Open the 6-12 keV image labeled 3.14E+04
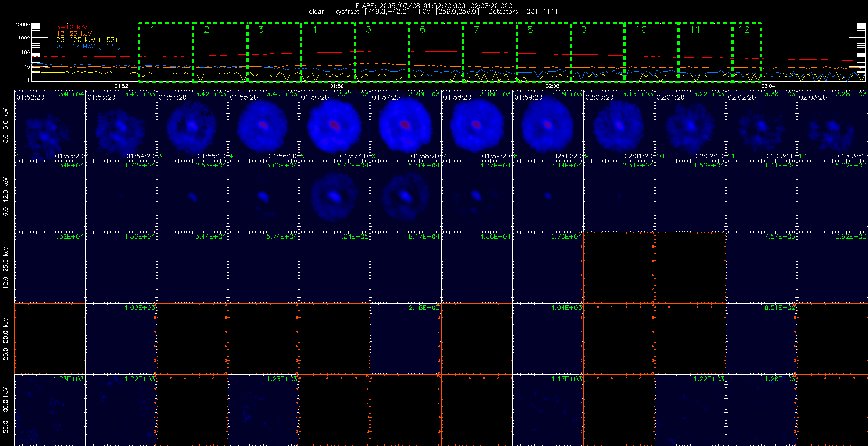 (548, 196)
